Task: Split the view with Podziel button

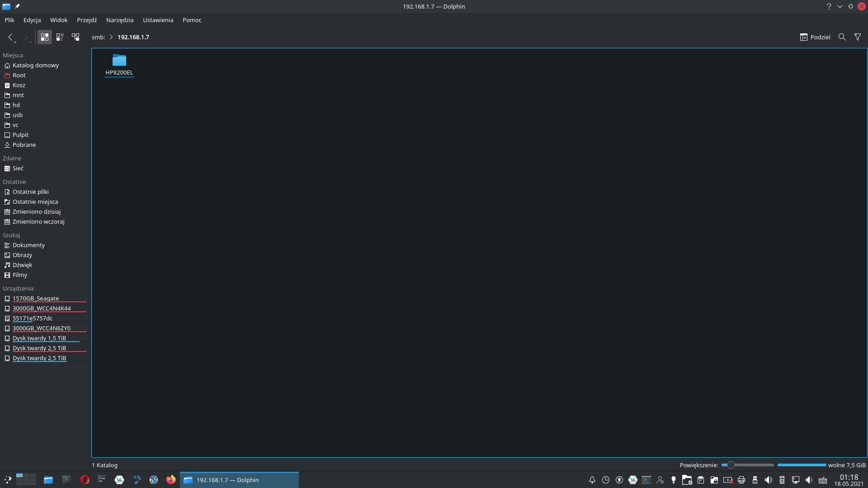Action: coord(815,37)
